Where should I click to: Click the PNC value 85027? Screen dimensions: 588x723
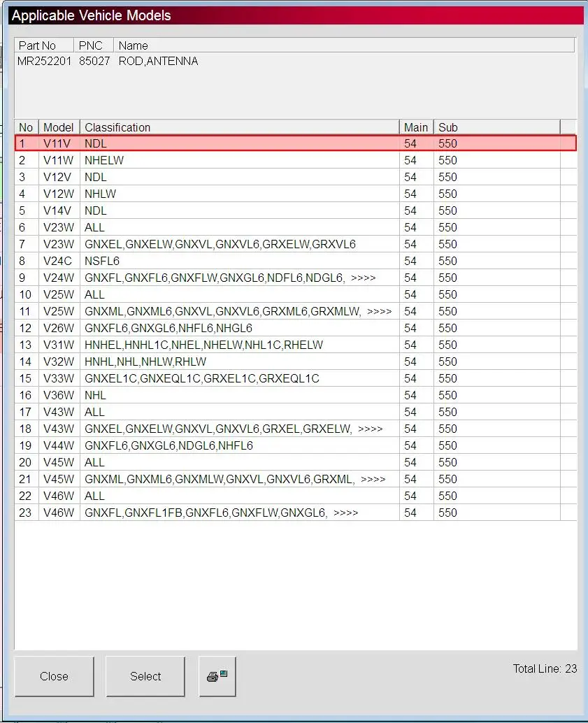tap(94, 62)
